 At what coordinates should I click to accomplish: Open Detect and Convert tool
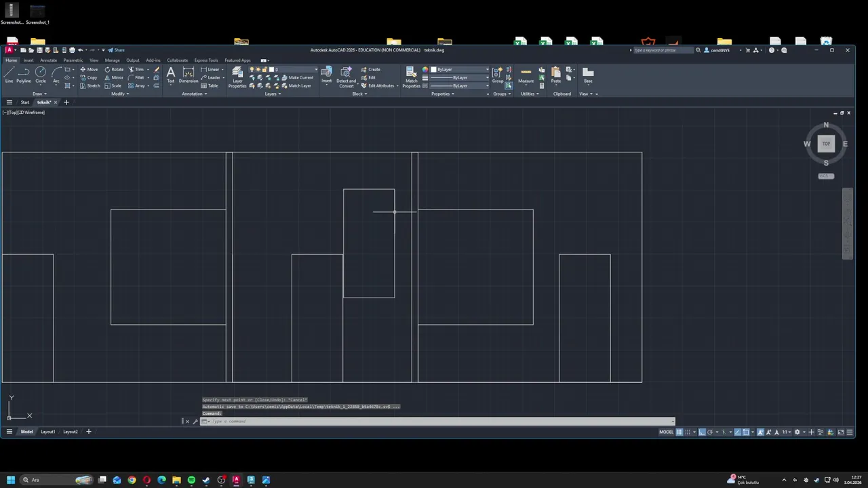coord(346,77)
